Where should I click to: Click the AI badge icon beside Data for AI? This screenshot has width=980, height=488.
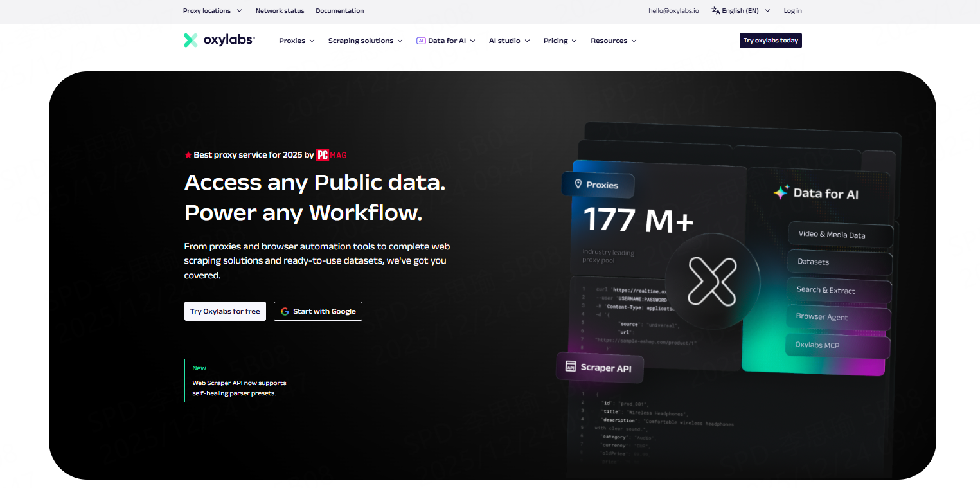(x=421, y=41)
